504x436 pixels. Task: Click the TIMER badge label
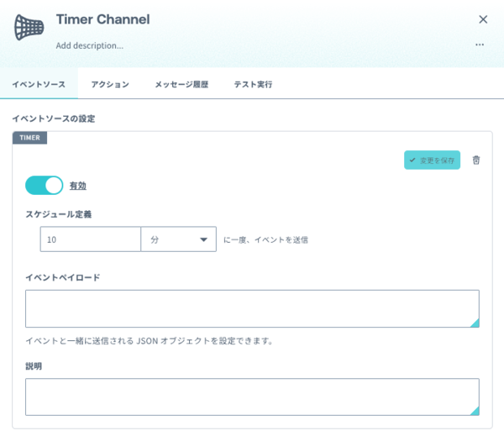tap(29, 138)
